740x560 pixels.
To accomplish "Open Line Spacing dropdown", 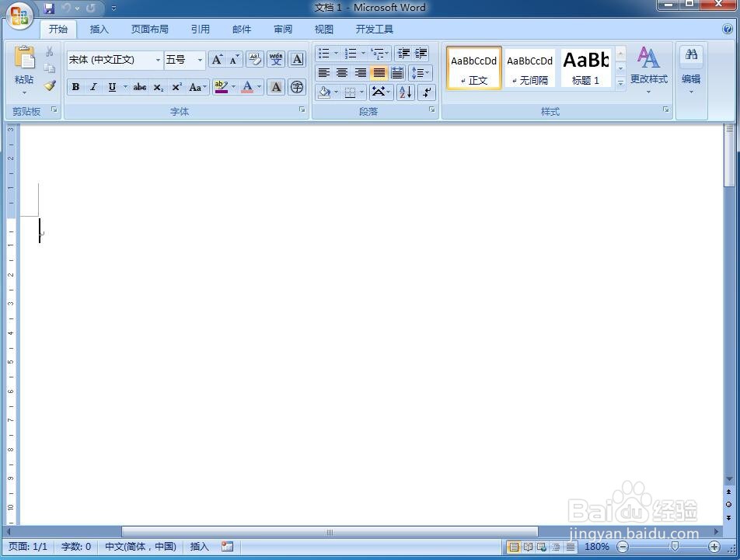I will pos(420,72).
